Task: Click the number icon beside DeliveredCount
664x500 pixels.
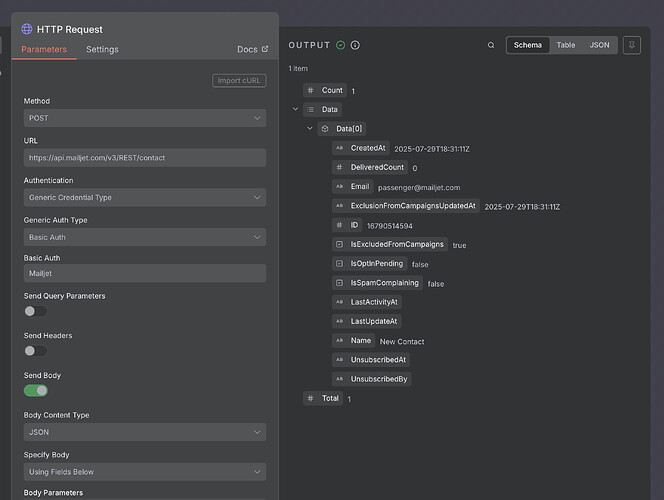Action: 339,167
